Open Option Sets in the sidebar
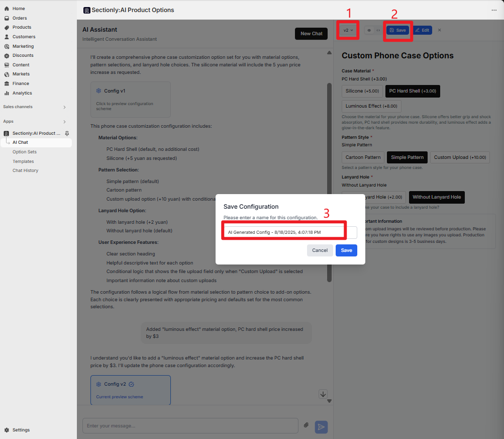 coord(25,152)
